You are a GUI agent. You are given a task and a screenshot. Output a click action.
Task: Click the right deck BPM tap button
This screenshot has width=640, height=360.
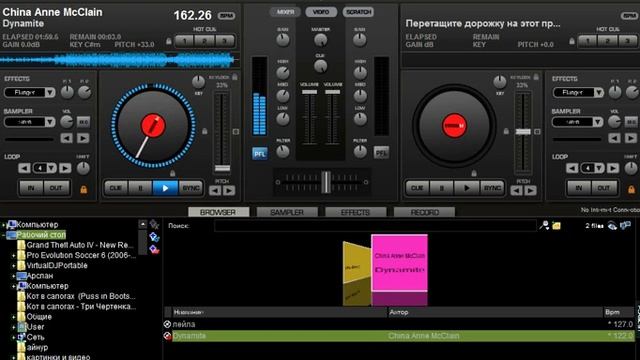630,16
